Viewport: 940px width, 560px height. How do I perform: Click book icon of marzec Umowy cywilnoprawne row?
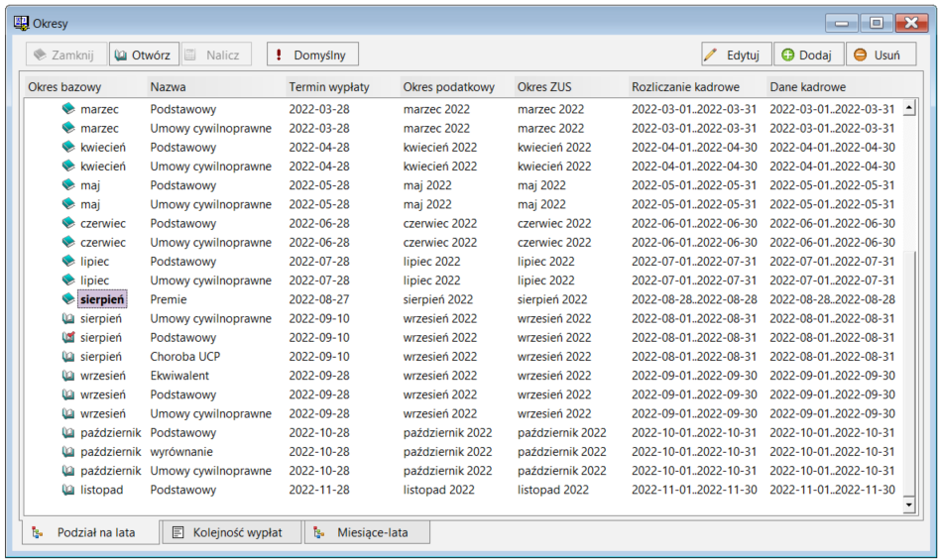tap(69, 128)
